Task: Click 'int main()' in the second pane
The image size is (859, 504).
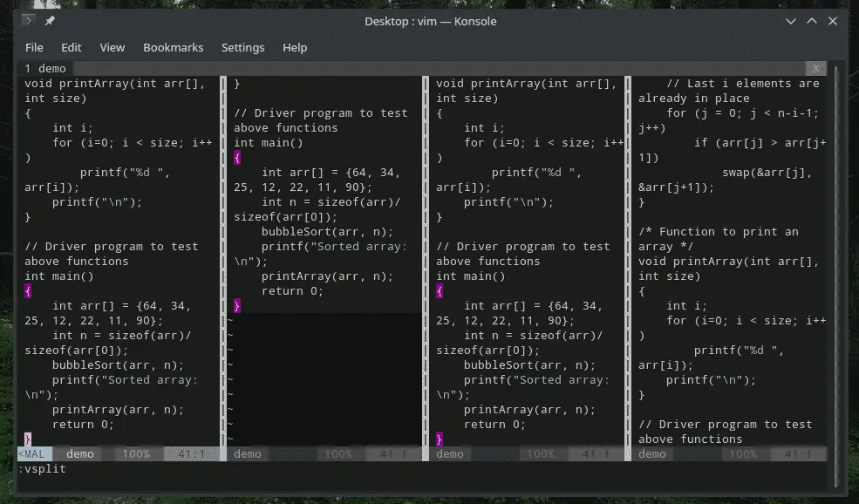Action: pyautogui.click(x=269, y=143)
